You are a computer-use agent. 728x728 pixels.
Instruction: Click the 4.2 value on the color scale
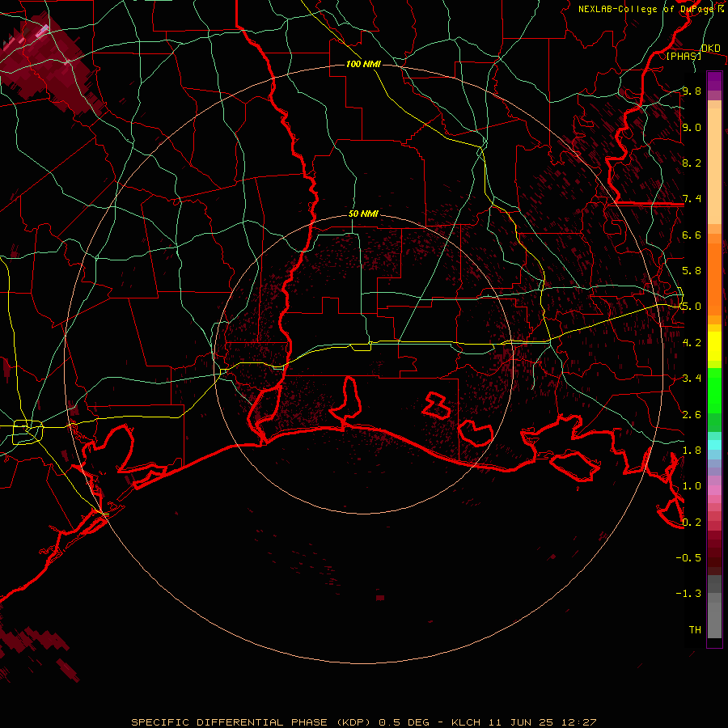(692, 343)
